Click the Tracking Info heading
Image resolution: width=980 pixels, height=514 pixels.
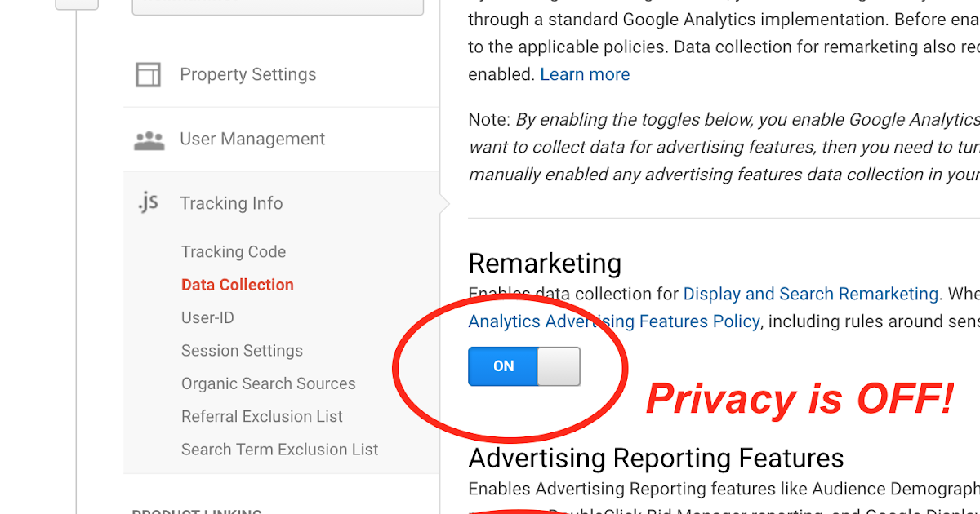pyautogui.click(x=231, y=202)
